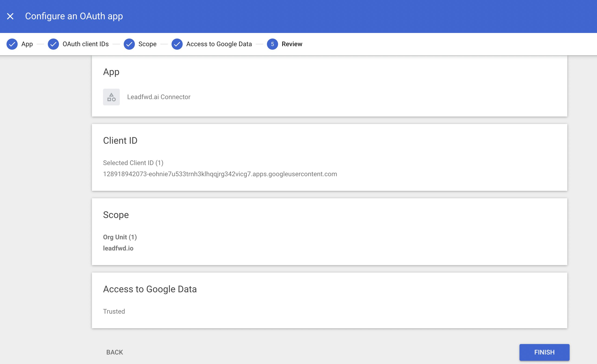Click the step 5 Review circle icon

pos(272,44)
